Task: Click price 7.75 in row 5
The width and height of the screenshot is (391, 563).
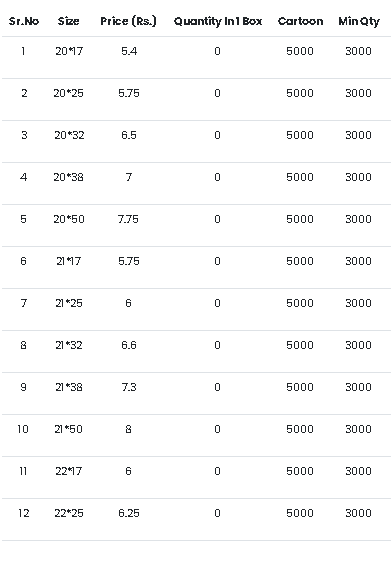Action: point(128,219)
